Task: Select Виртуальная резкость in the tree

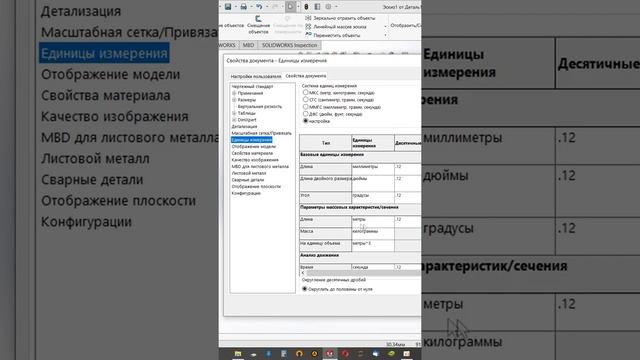Action: 260,107
